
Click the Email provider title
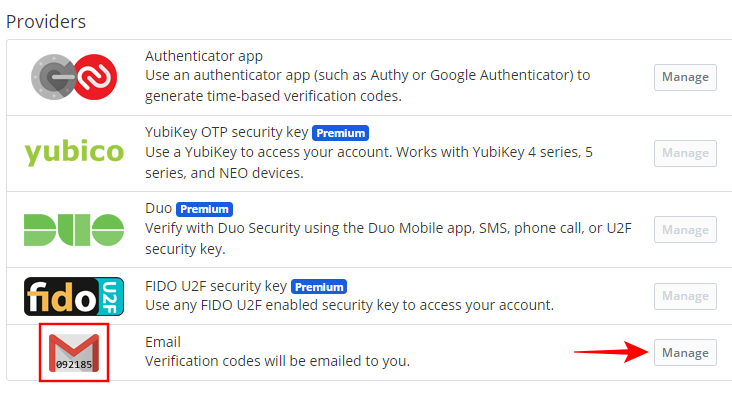(163, 342)
